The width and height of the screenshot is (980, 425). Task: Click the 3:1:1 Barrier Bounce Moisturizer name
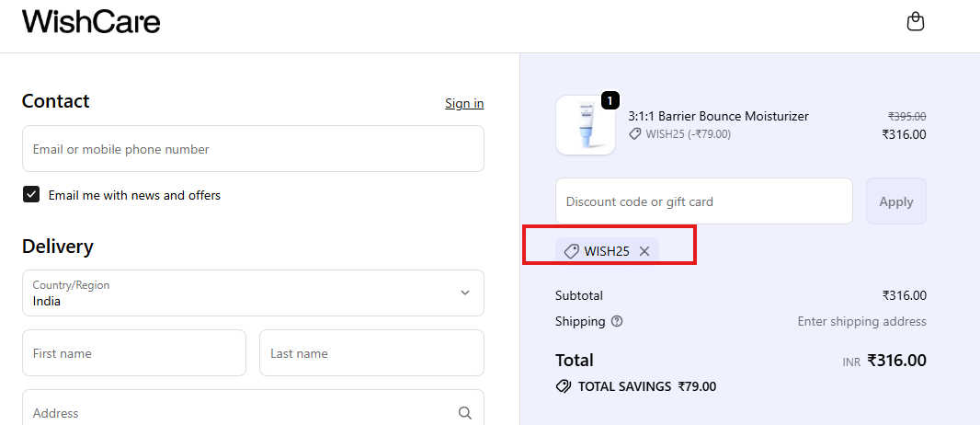pos(718,116)
